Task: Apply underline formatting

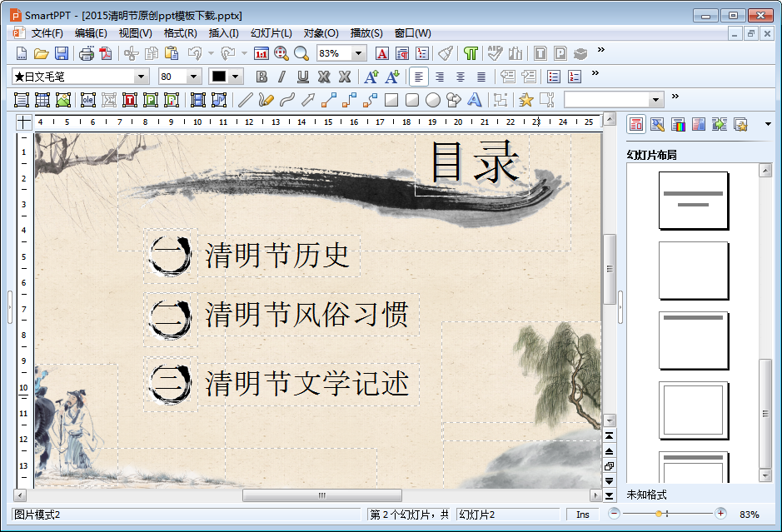Action: [303, 77]
